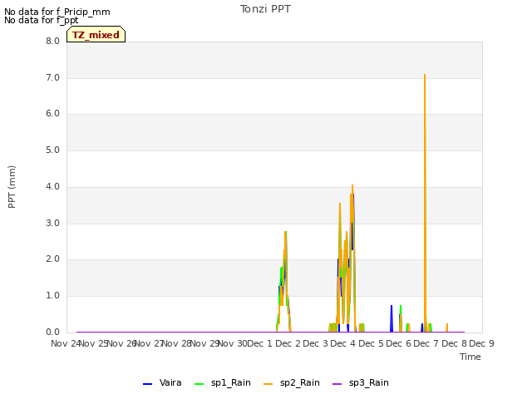Image resolution: width=532 pixels, height=399 pixels.
Task: Click the Dec 9 x-axis date label
Action: [481, 343]
